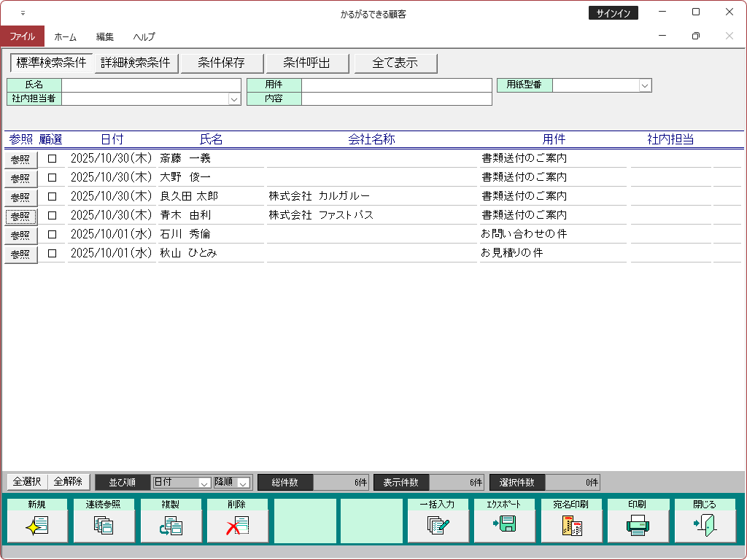Open the ホーム menu tab
Viewport: 747px width, 560px height.
coord(66,36)
